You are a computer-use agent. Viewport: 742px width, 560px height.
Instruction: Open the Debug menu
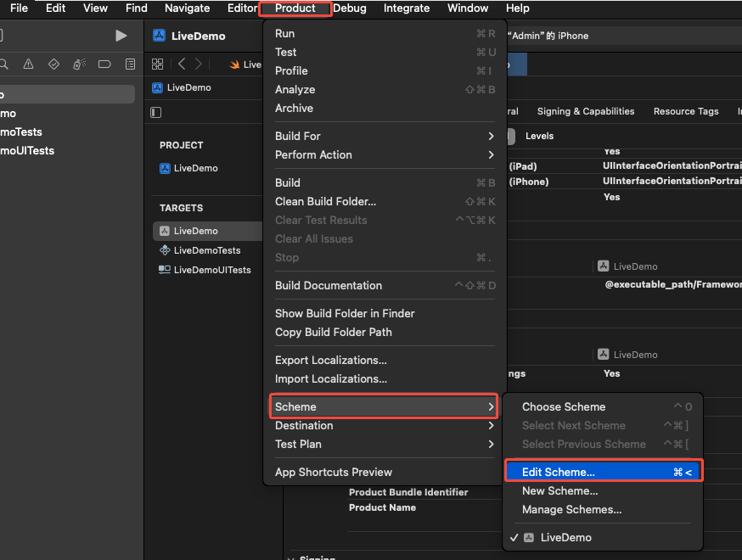click(x=350, y=8)
